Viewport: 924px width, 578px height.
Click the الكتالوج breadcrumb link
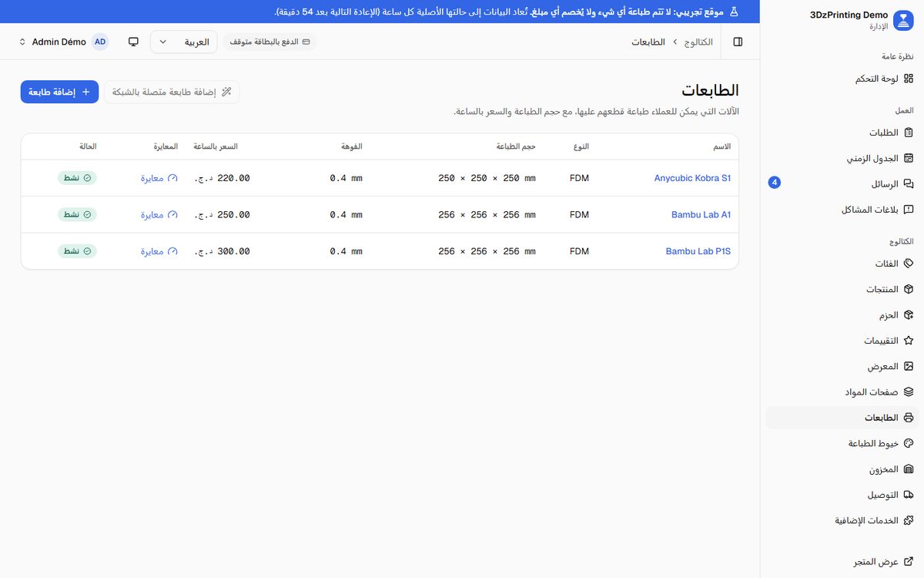pos(698,42)
